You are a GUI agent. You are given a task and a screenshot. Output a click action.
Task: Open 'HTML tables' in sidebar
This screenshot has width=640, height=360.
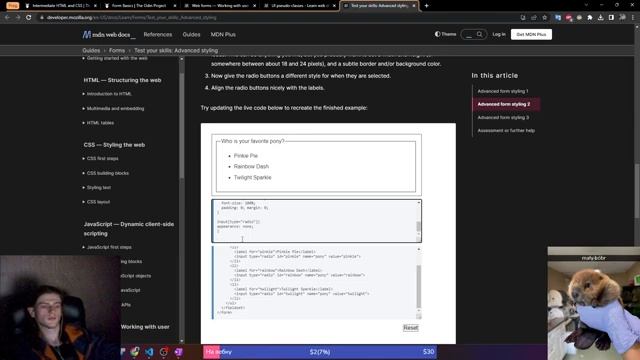(x=100, y=123)
